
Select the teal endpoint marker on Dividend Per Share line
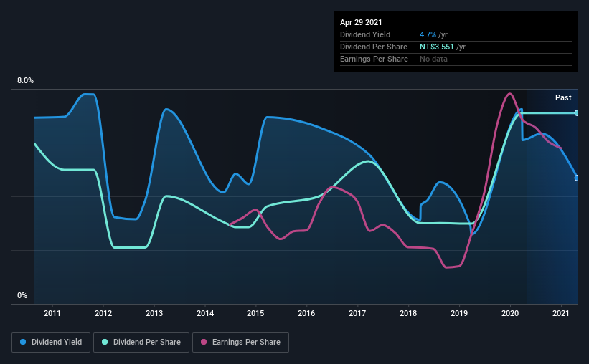pyautogui.click(x=576, y=113)
